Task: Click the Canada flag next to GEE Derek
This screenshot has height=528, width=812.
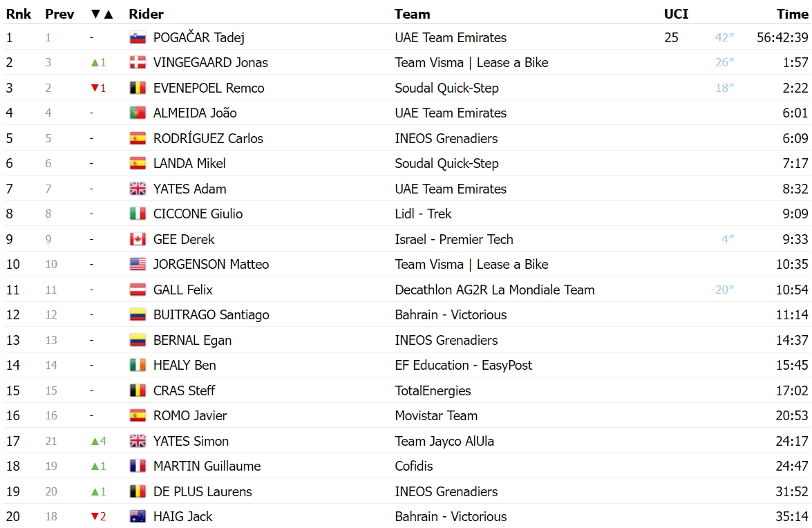Action: [138, 239]
